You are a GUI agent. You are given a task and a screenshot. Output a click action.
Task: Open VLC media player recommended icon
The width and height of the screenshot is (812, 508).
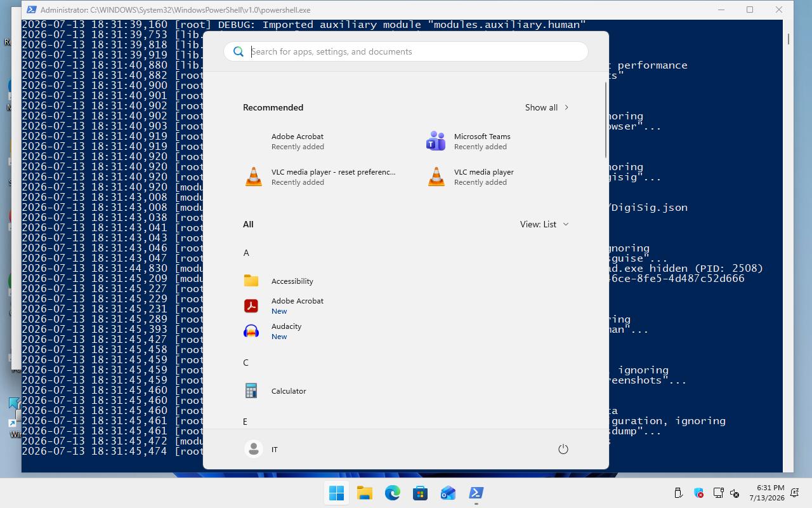click(436, 177)
